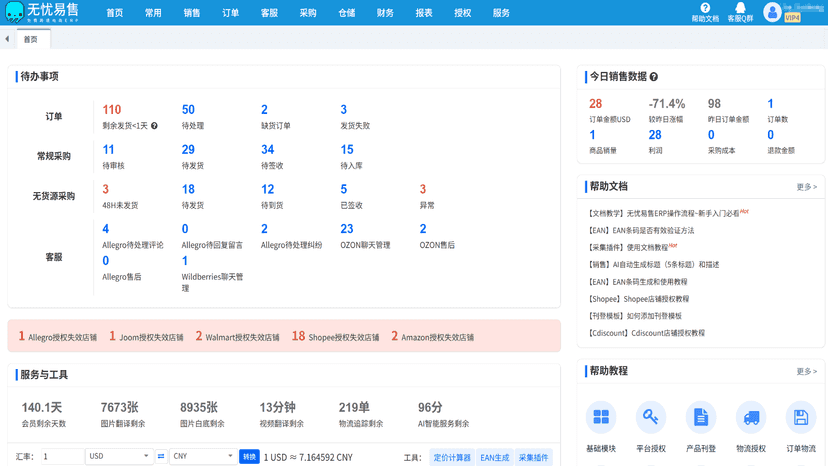Click 2 Walmart授权失效店铺 warning
The height and width of the screenshot is (466, 828).
237,337
